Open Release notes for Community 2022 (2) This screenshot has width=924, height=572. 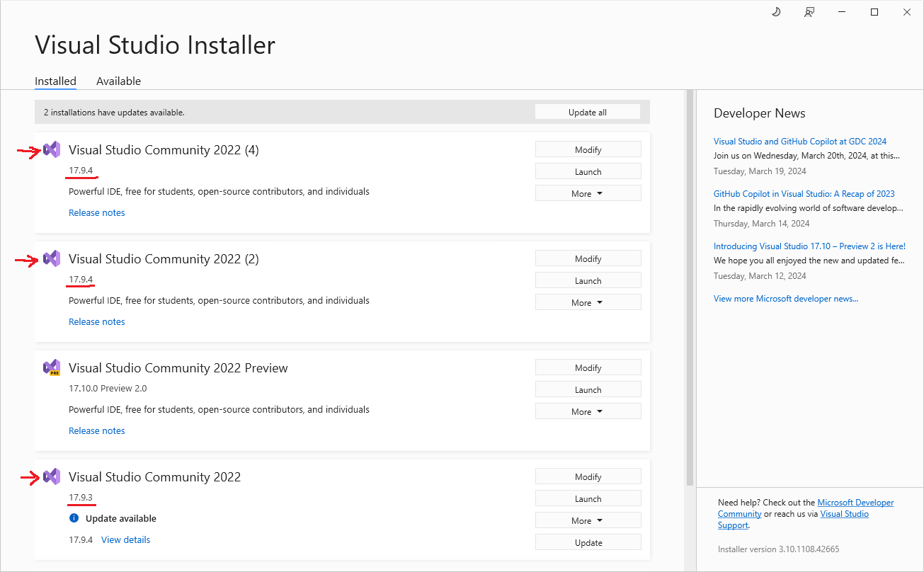point(97,321)
